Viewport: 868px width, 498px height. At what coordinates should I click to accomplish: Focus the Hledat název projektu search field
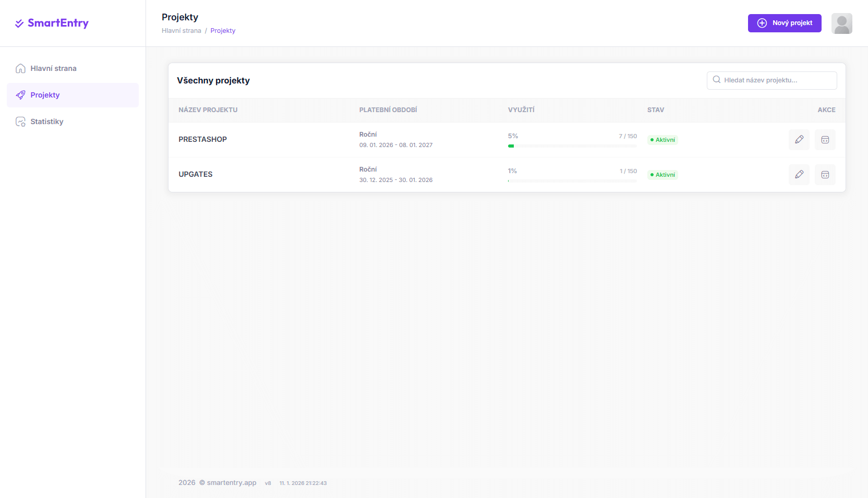[777, 80]
